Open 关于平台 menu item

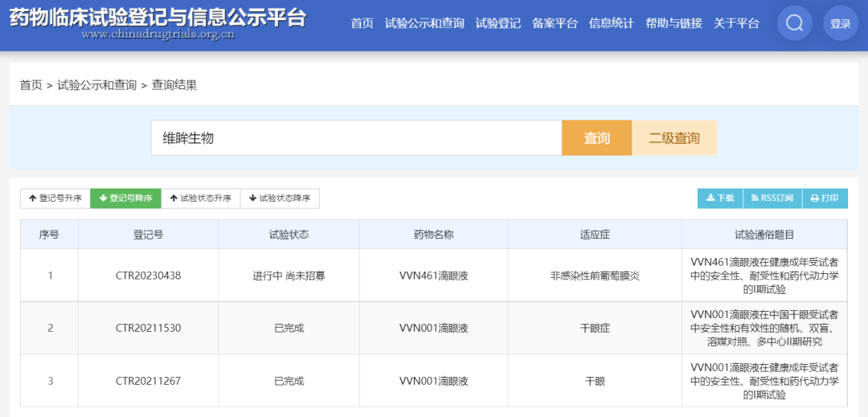(736, 23)
